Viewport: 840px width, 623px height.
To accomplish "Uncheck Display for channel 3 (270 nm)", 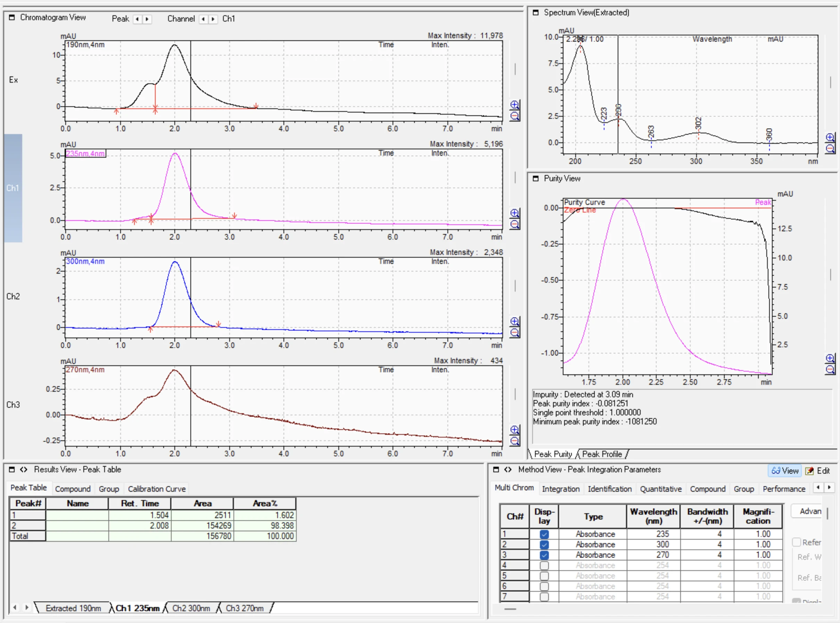I will point(544,555).
